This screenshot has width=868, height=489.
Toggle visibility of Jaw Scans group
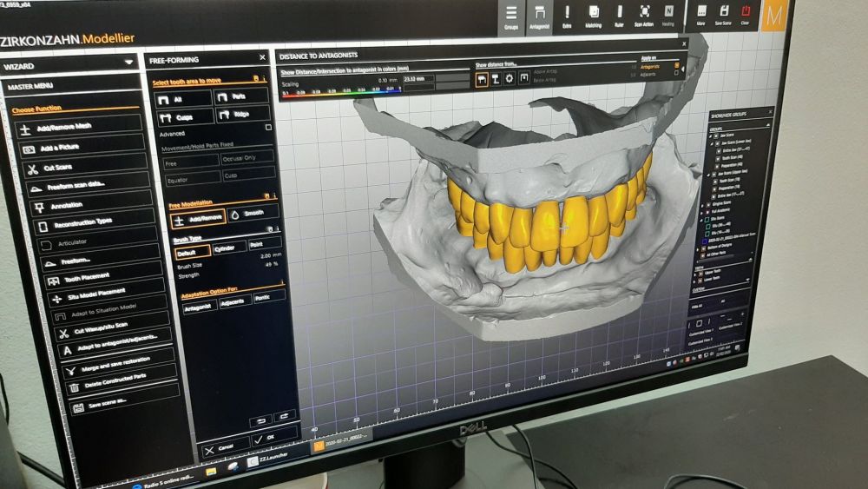click(716, 135)
